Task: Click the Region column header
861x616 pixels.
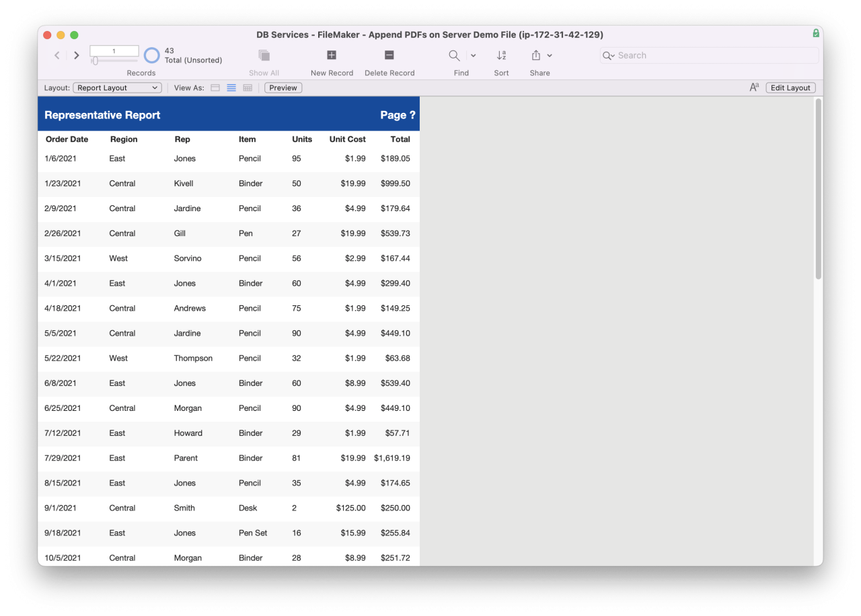Action: pos(124,139)
